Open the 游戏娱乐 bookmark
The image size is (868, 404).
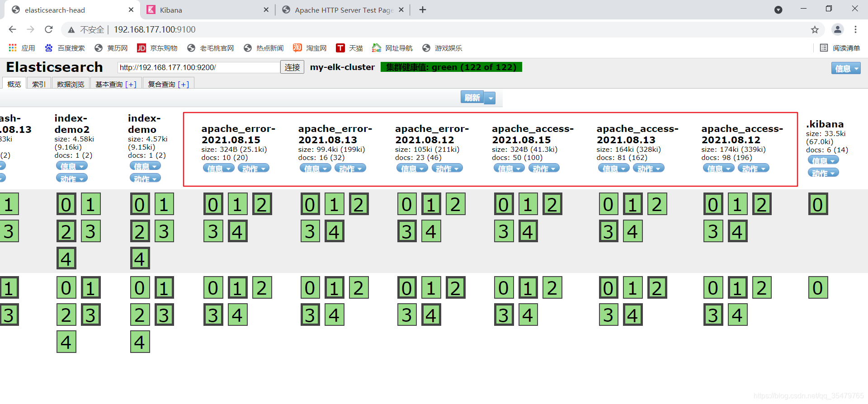click(442, 48)
